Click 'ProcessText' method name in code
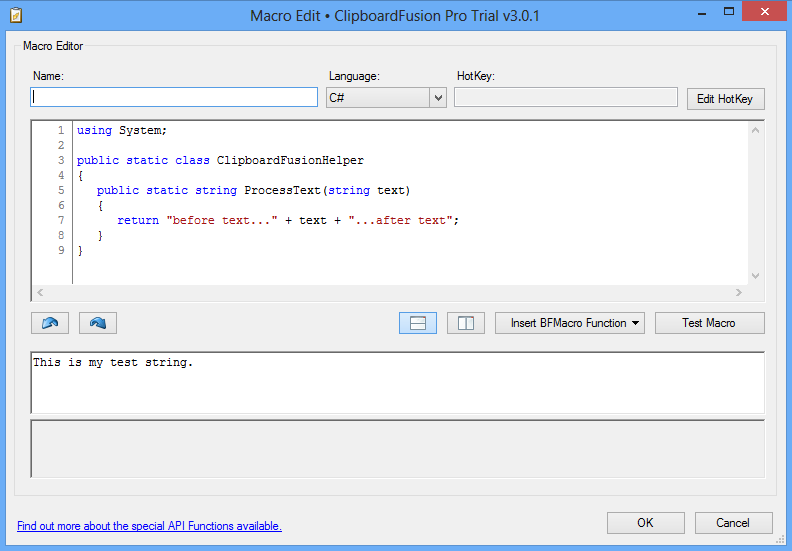The height and width of the screenshot is (551, 792). (283, 190)
